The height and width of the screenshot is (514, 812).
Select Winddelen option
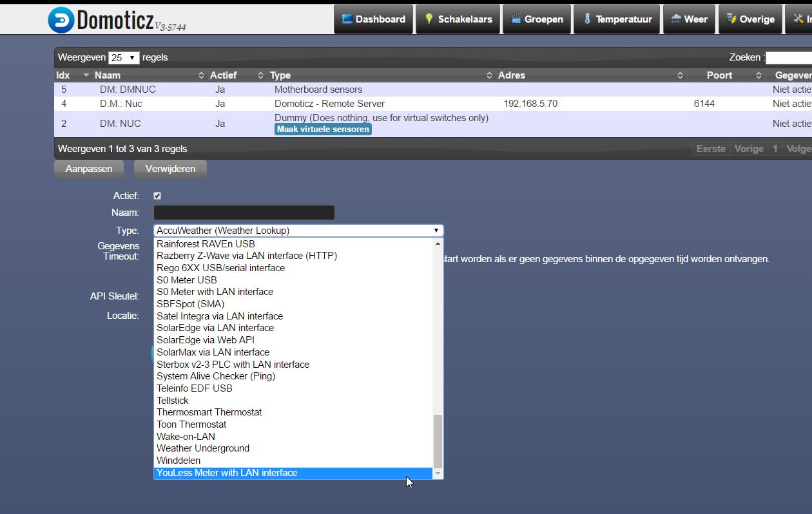293,461
